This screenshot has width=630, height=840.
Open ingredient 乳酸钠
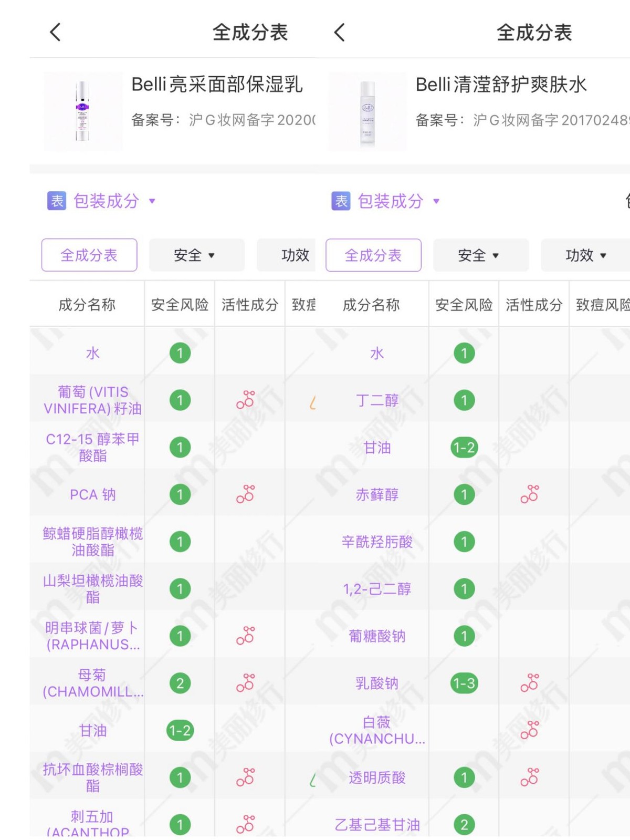coord(377,683)
